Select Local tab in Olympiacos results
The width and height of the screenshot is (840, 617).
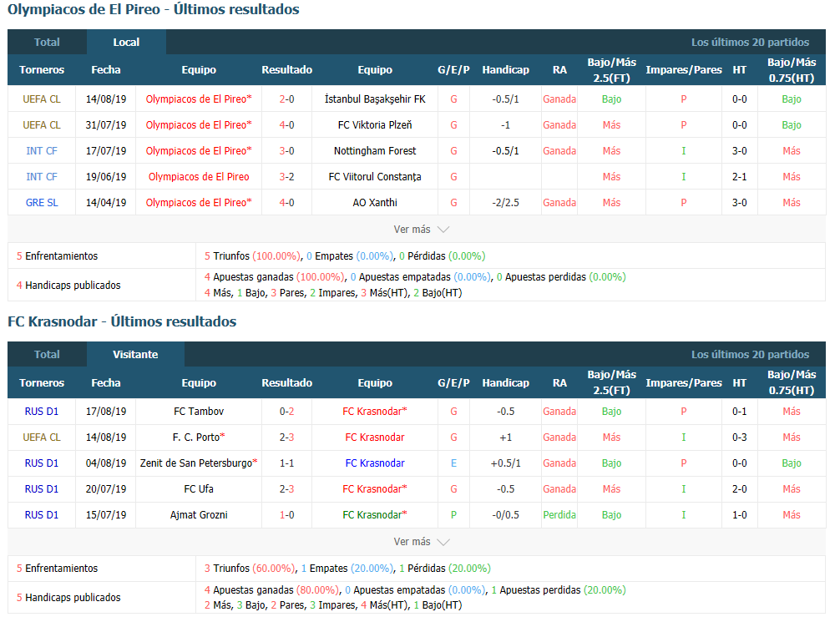(x=126, y=43)
